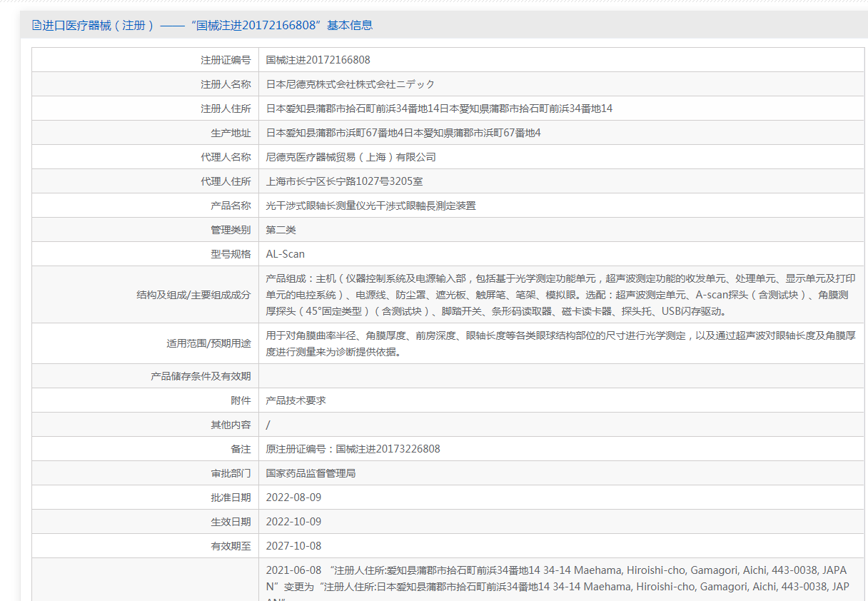Screen dimensions: 868x601
Task: Click the 生产地址 production address value
Action: [403, 133]
